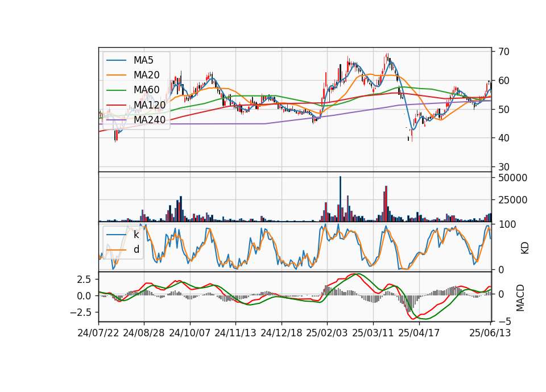The image size is (546, 392).
Task: Click the price axis value 60
Action: [504, 81]
